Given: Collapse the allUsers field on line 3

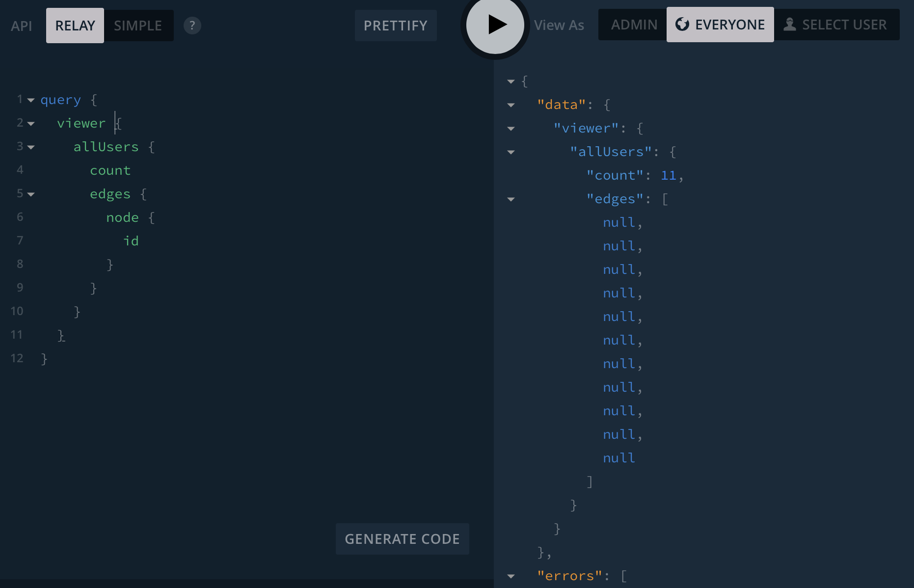Looking at the screenshot, I should [x=31, y=147].
